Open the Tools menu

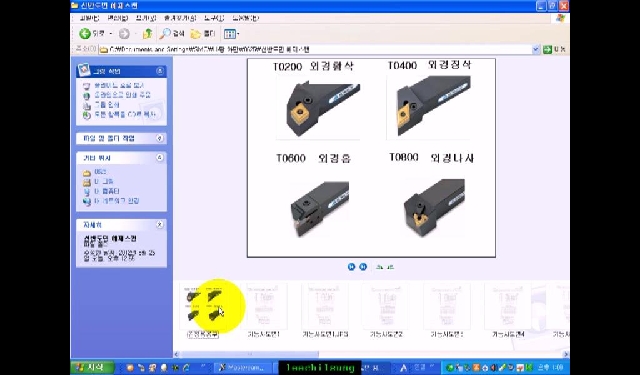pos(214,18)
